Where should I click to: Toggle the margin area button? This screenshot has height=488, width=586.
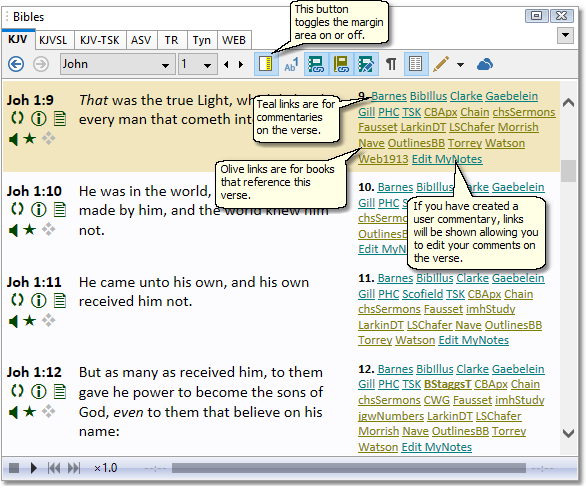[266, 64]
